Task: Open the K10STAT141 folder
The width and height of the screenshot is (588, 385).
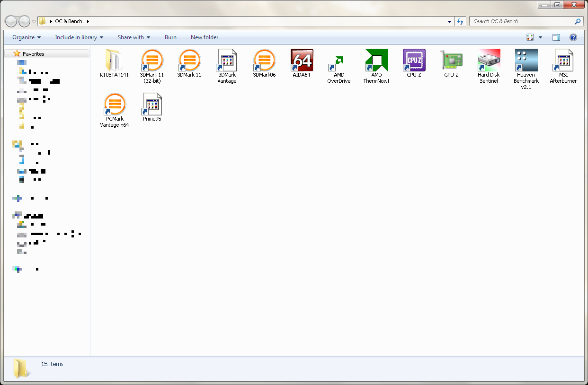Action: tap(114, 63)
